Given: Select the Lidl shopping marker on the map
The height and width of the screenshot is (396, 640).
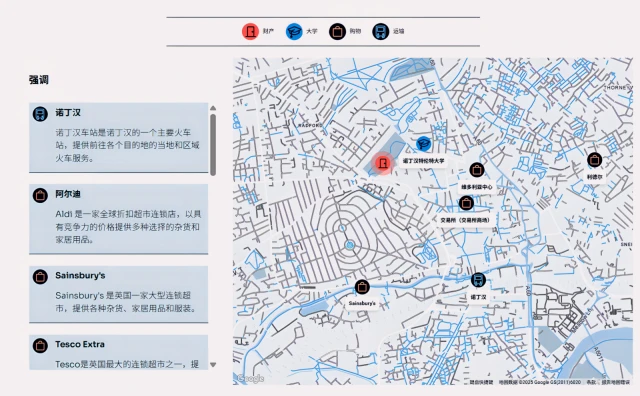Looking at the screenshot, I should [x=595, y=160].
